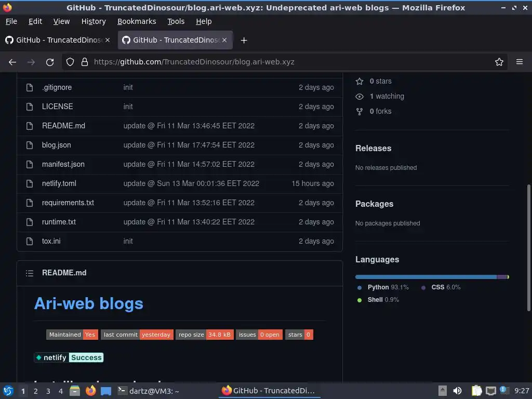The height and width of the screenshot is (399, 532).
Task: Close the first GitHub tab
Action: click(x=108, y=40)
